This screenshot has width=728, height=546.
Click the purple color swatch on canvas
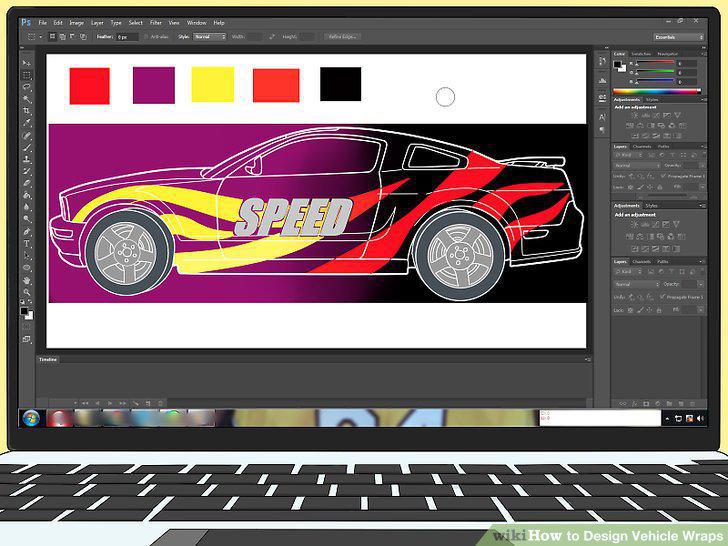click(154, 85)
